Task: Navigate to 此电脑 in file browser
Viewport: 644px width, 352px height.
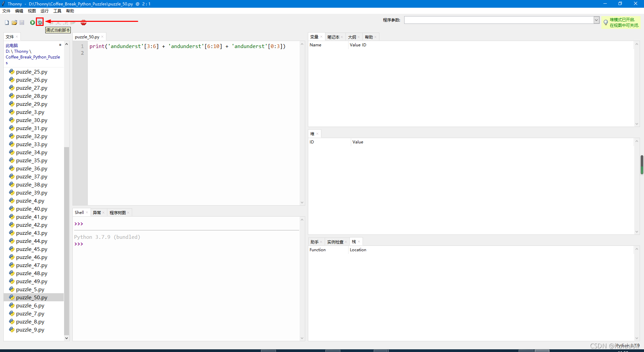Action: point(12,46)
